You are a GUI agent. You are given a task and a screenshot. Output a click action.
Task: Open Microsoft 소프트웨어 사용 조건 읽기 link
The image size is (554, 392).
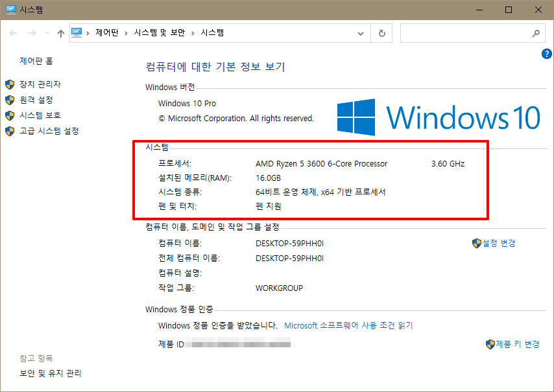350,325
